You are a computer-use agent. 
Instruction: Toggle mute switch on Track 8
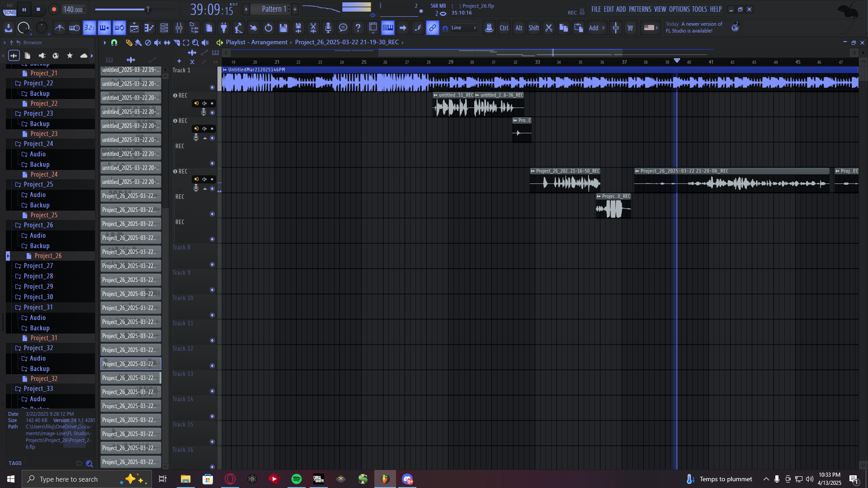click(212, 265)
